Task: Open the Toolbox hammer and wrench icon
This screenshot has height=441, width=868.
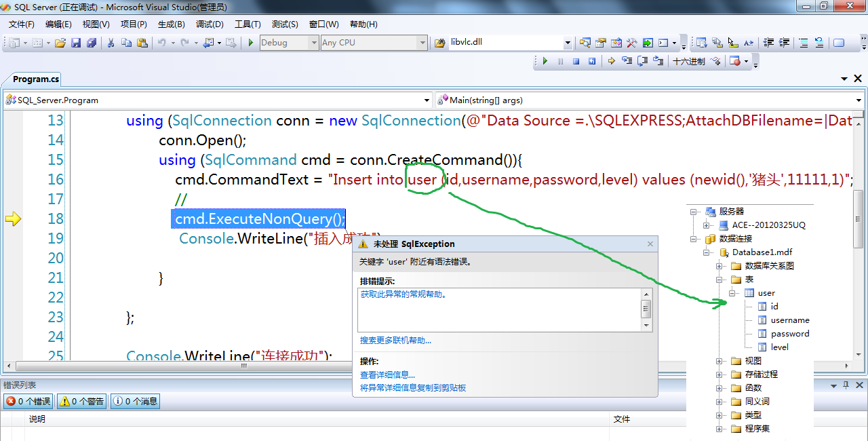Action: [x=631, y=43]
